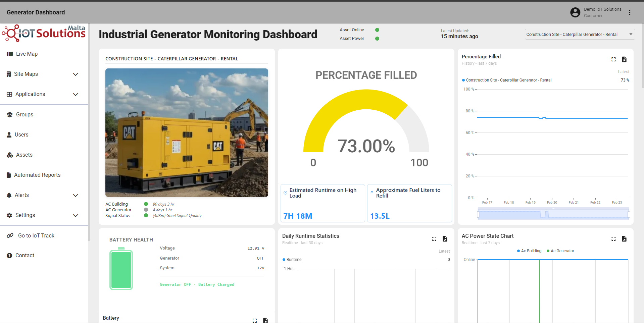
Task: Click the Live Map icon in sidebar
Action: coord(10,54)
